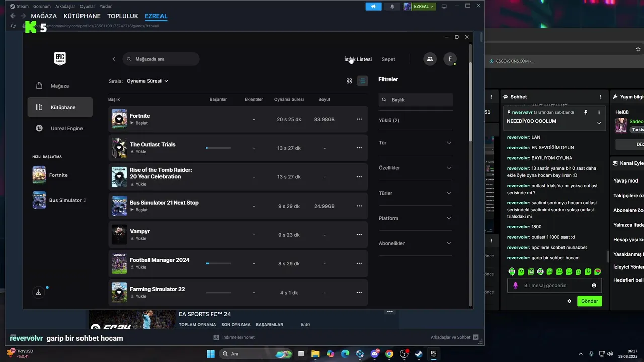Open the three-dot menu for Football Manager 2024
Screen dimensions: 644x362
tap(359, 263)
